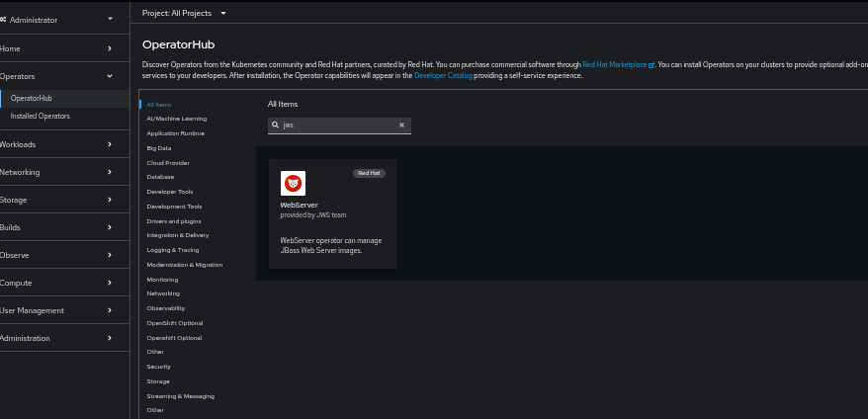Follow the Red Hat Marketplace link

click(615, 65)
